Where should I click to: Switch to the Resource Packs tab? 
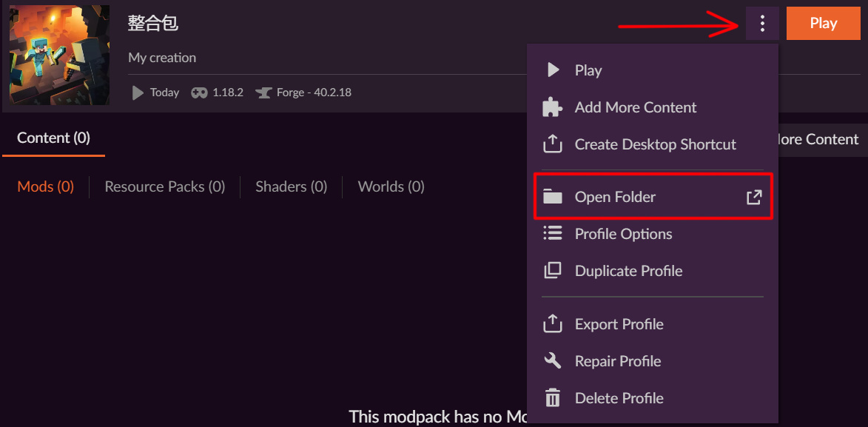click(164, 186)
